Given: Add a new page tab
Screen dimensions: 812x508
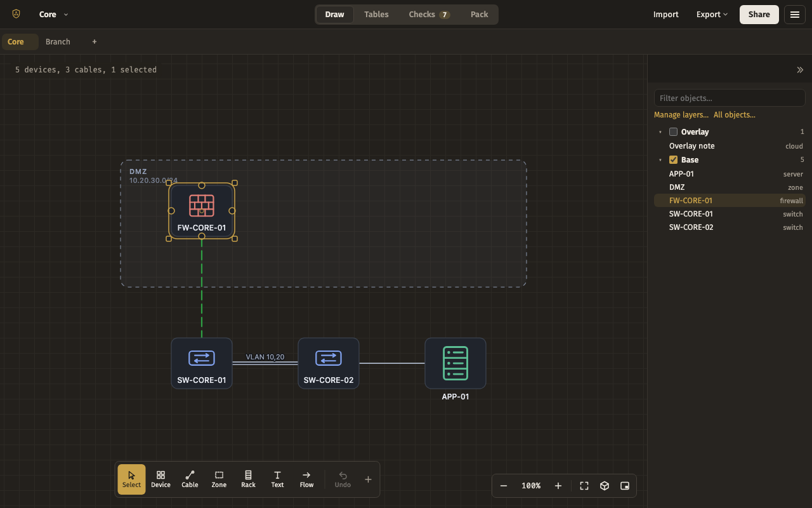Looking at the screenshot, I should tap(95, 42).
